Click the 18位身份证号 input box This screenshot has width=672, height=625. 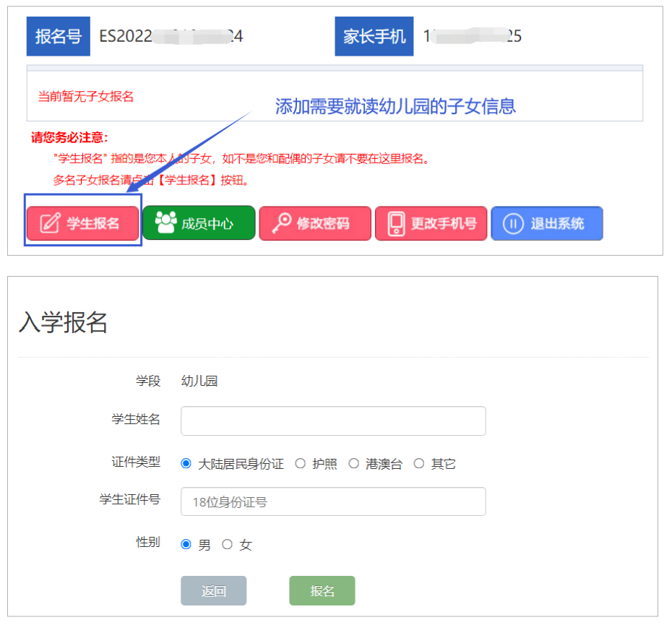[333, 501]
